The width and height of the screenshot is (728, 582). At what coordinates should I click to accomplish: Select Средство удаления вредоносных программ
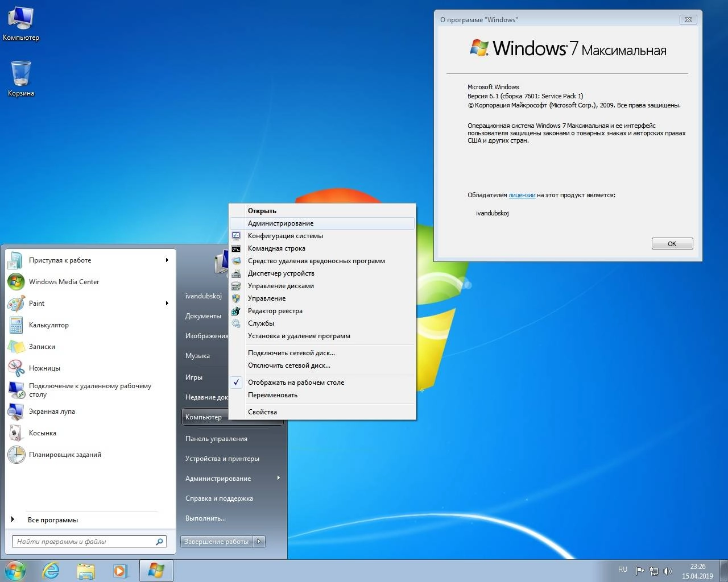(322, 261)
